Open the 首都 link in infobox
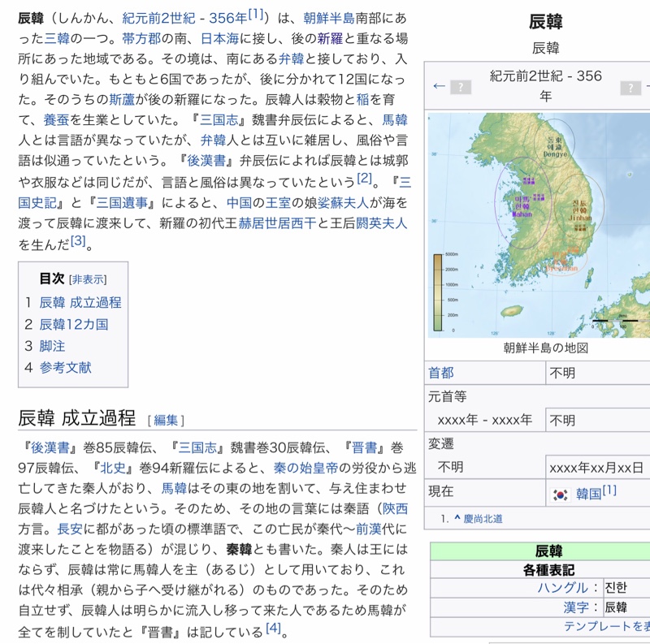The height and width of the screenshot is (644, 650). pos(441,373)
